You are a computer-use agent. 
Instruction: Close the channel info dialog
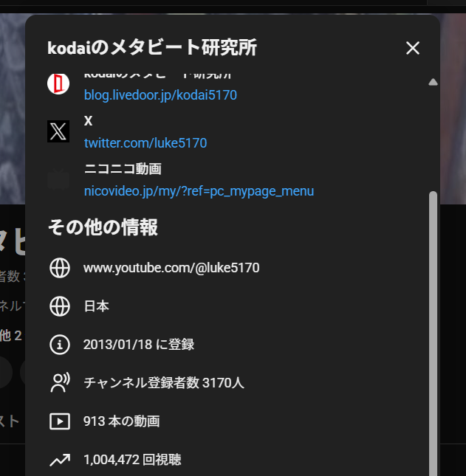(413, 48)
